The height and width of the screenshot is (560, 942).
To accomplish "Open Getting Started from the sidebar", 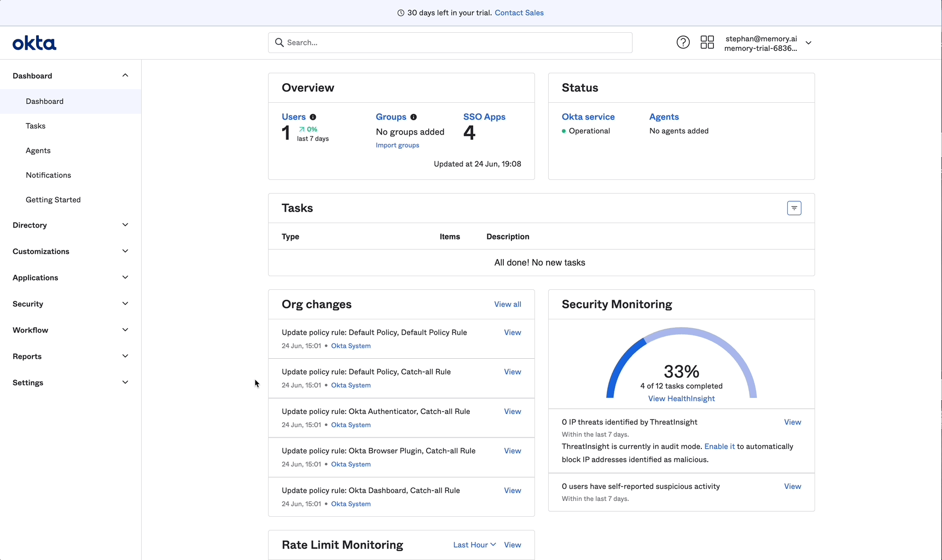I will [53, 200].
